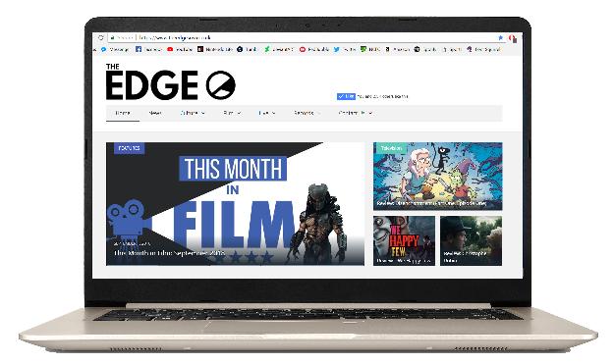Expand the Film dropdown in navigation
Viewport: 614px width, 364px height.
[x=232, y=113]
